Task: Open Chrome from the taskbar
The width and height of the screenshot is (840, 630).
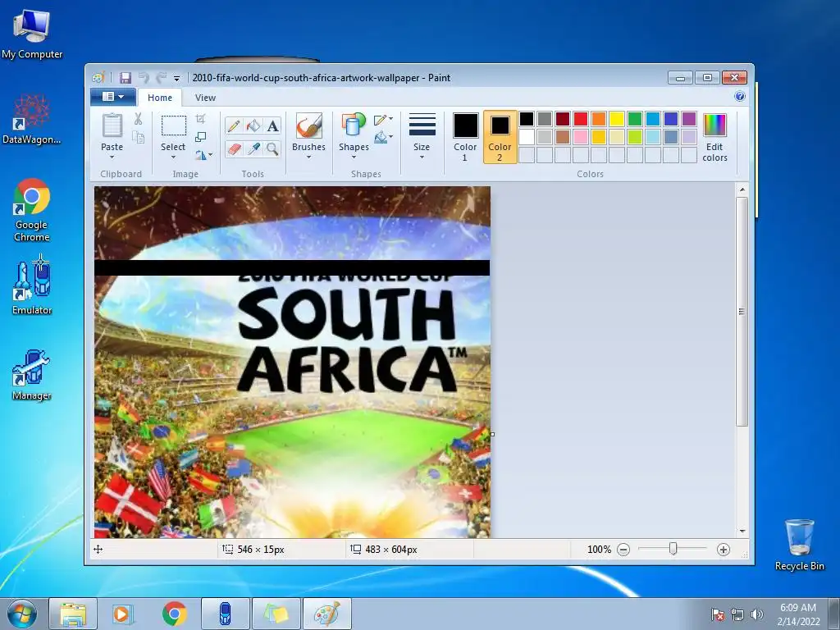Action: 175,614
